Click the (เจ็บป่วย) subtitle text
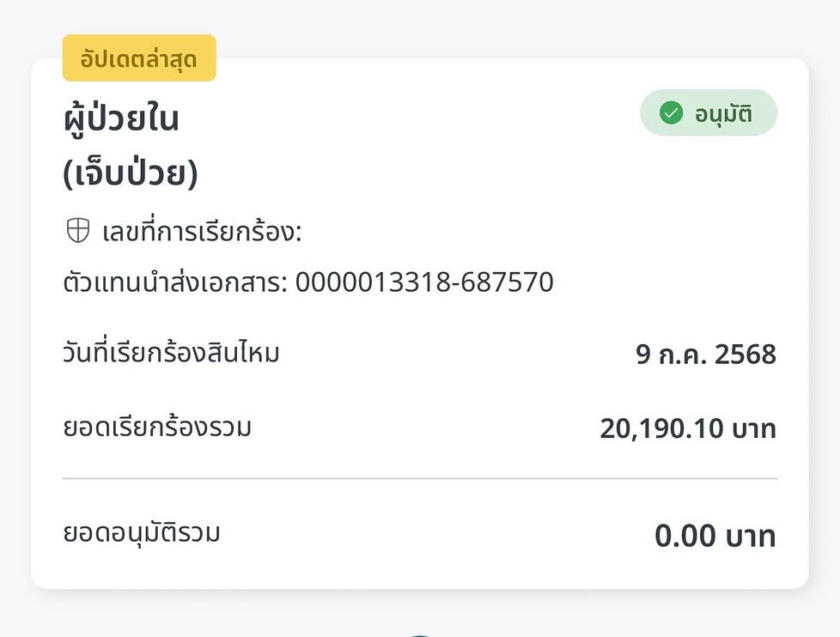The width and height of the screenshot is (840, 637). pos(131,174)
